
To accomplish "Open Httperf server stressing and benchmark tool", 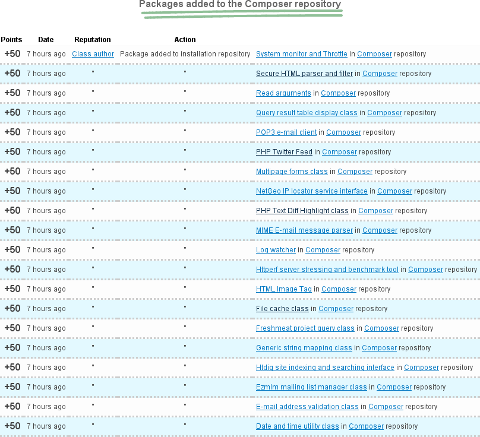I will (327, 270).
